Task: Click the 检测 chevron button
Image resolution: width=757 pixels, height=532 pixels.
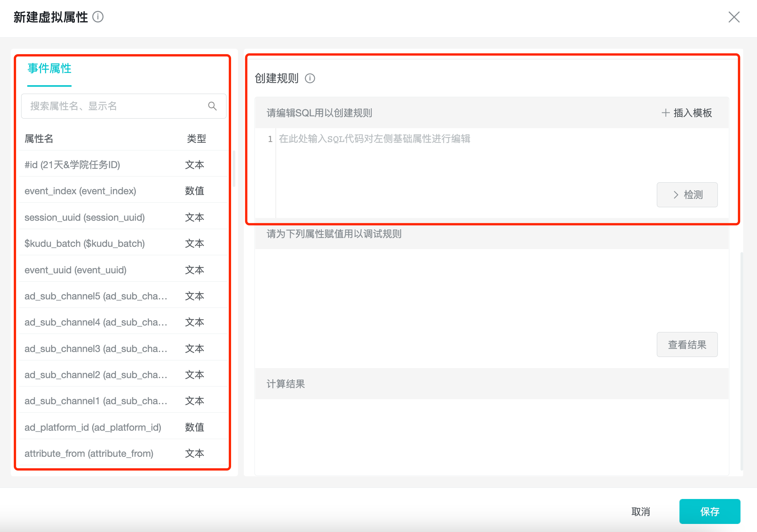Action: click(x=687, y=195)
